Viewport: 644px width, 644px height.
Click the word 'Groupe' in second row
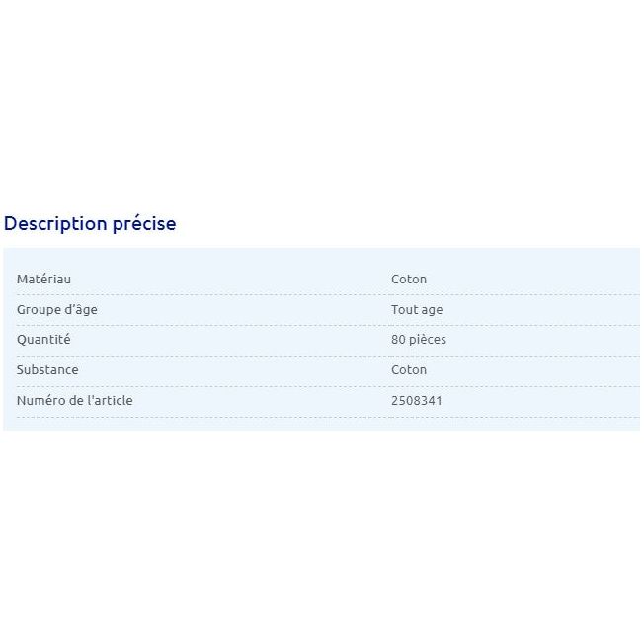point(39,310)
